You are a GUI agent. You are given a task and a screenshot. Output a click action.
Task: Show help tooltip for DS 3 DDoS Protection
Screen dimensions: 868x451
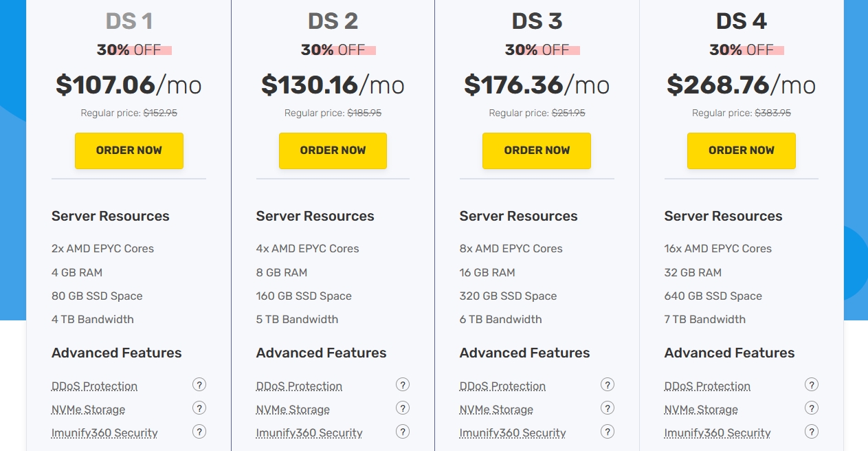(608, 385)
